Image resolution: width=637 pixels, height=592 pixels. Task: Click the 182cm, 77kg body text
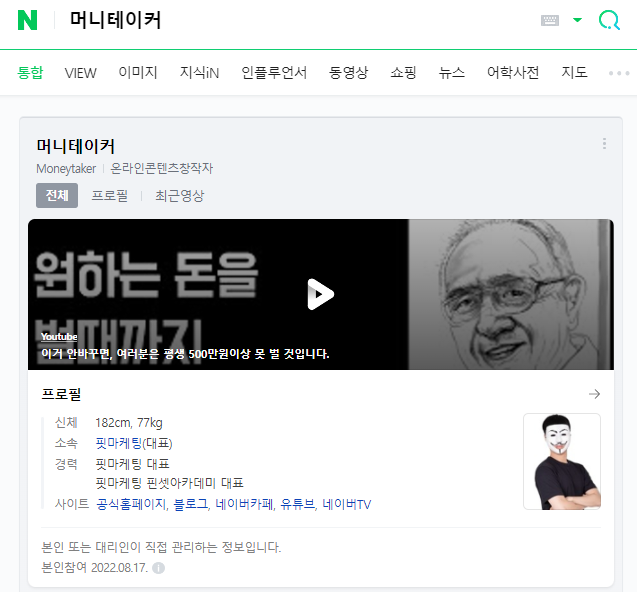click(129, 423)
